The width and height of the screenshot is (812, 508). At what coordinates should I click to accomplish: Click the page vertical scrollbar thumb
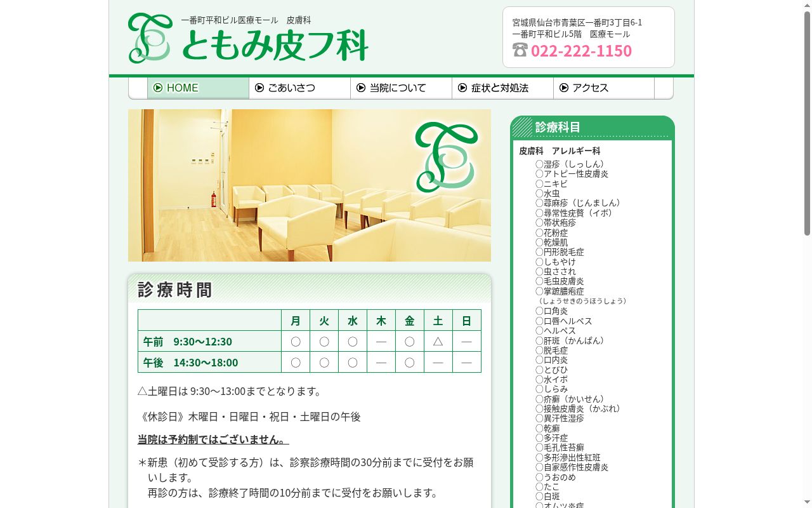point(807,124)
